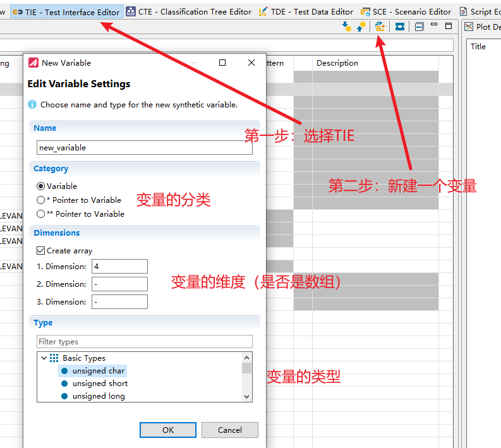
Task: Click the type list scroll down arrow
Action: 246,397
